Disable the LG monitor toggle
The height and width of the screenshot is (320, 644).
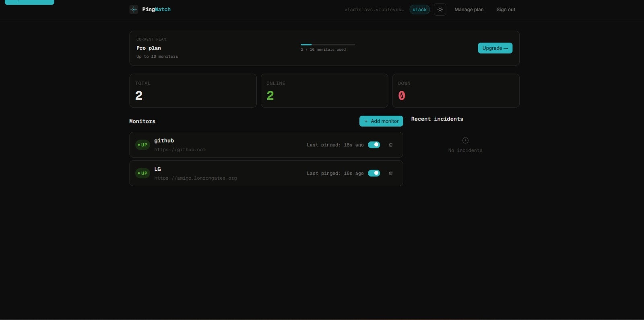(374, 173)
